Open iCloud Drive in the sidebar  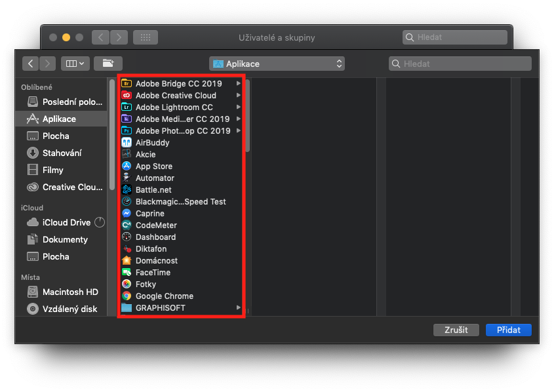[62, 222]
